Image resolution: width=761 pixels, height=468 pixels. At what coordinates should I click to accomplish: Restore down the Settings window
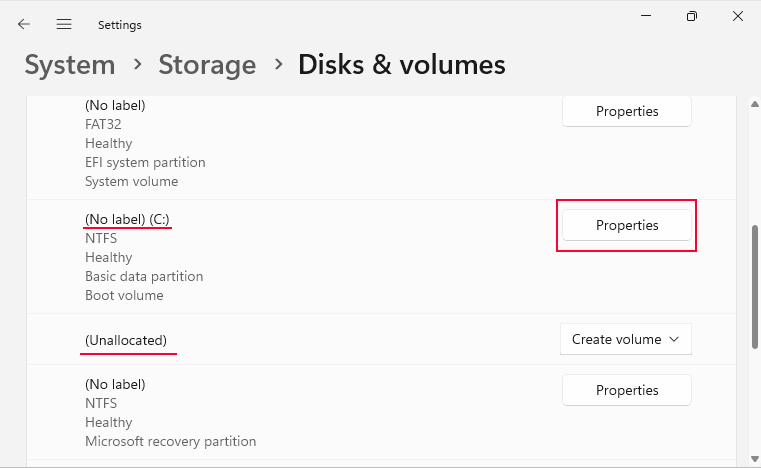point(691,16)
